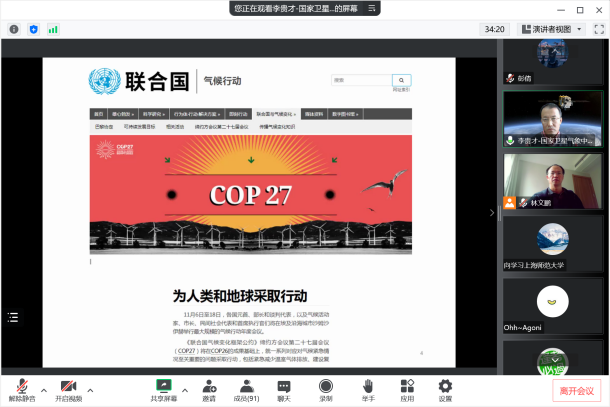This screenshot has width=610, height=407.
Task: Open the 行为体行动解决方案 nav menu
Action: click(197, 114)
